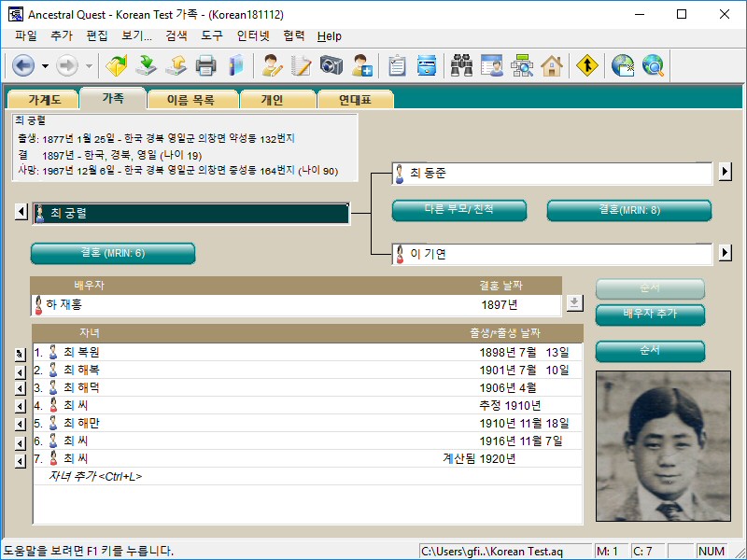Screen dimensions: 747x560
Task: Click the 배우자 추가 button
Action: (650, 314)
